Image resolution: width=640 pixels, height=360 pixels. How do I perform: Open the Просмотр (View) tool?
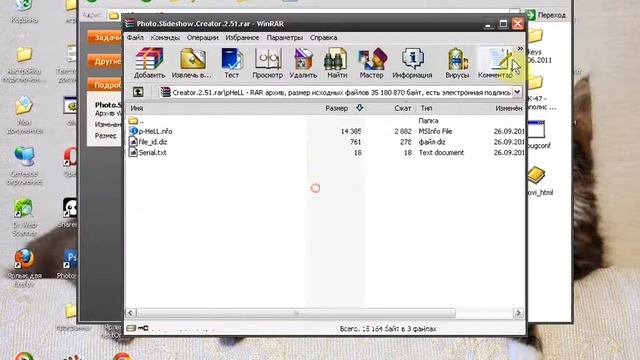(268, 63)
